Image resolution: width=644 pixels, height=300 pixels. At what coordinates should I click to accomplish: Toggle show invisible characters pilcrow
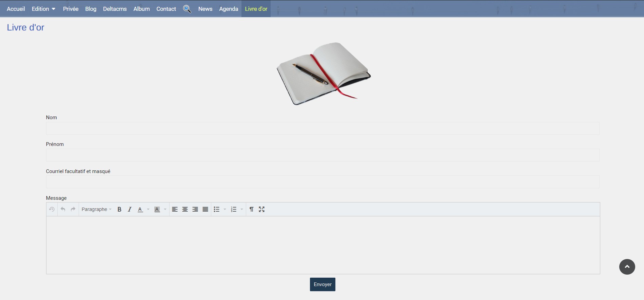[251, 209]
